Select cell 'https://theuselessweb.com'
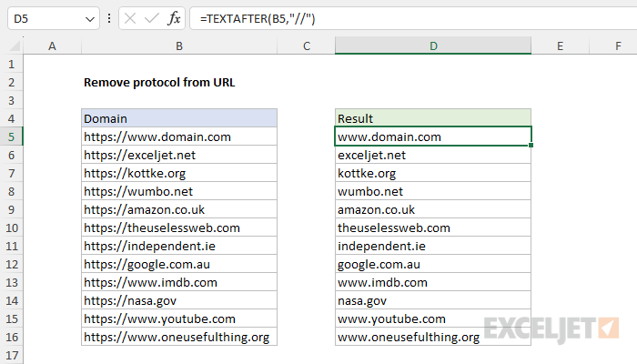The width and height of the screenshot is (637, 364). (x=179, y=227)
